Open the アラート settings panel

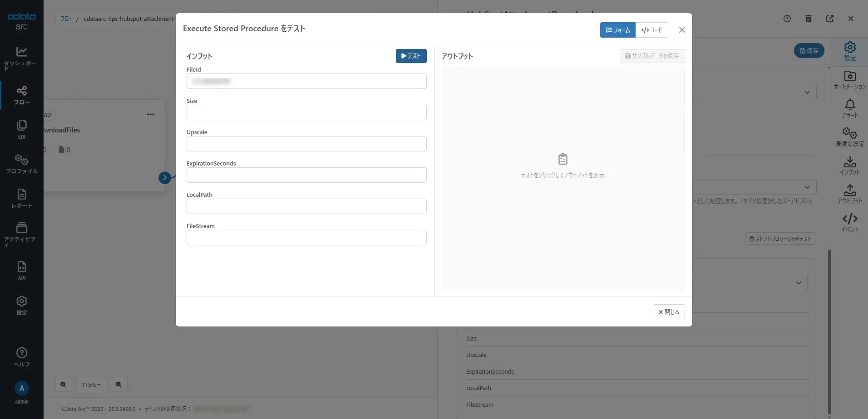click(849, 108)
